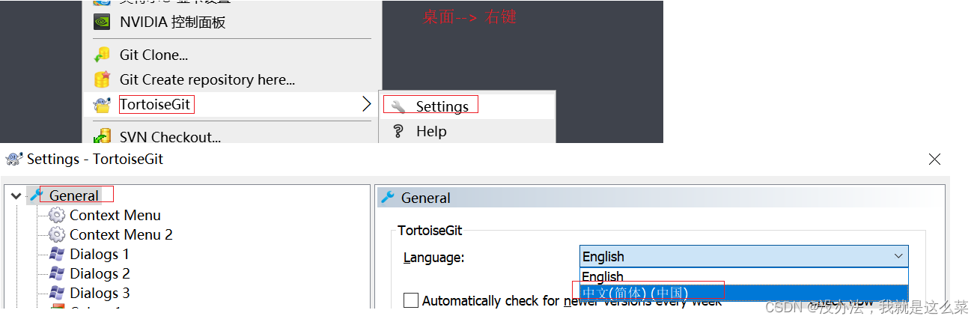
Task: Click the General panel header wrench icon
Action: pyautogui.click(x=388, y=198)
